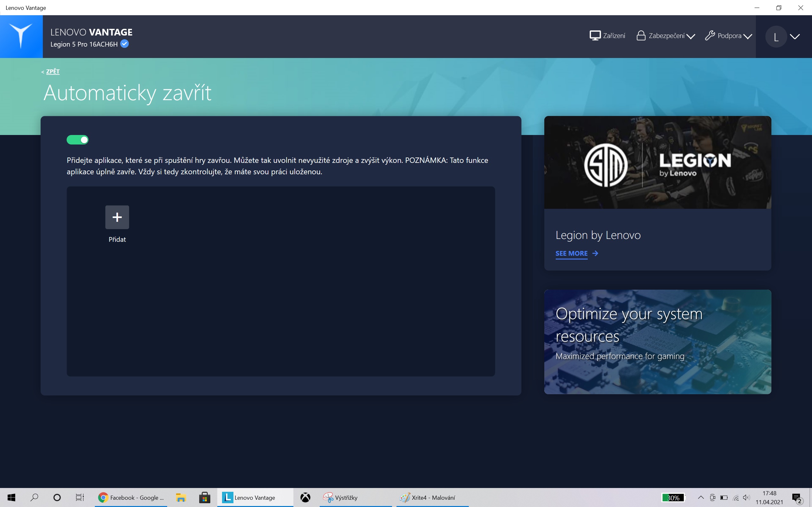Open the Zařízení device page

607,36
